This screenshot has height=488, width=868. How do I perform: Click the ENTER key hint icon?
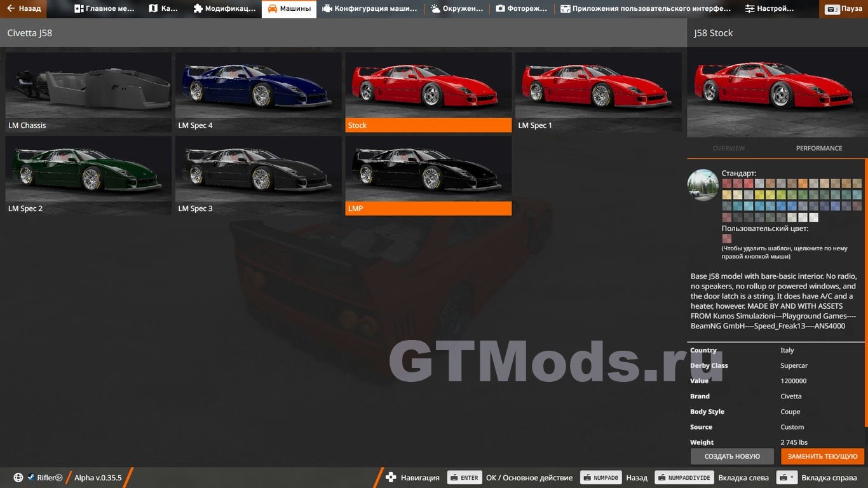(x=464, y=478)
